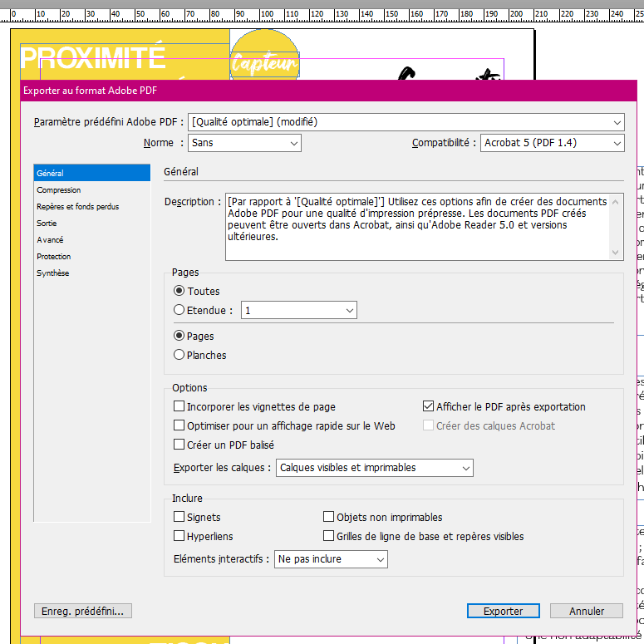Click the Description scrollbar up arrow
Viewport: 644px width, 644px height.
click(615, 202)
